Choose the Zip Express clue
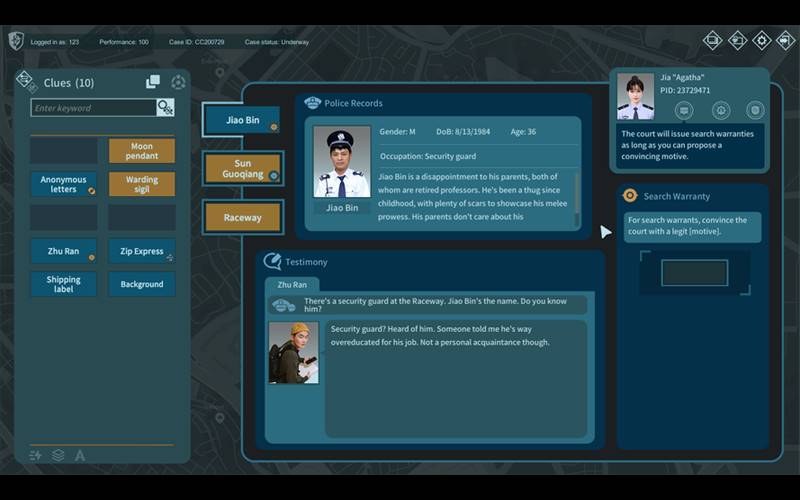Image resolution: width=800 pixels, height=500 pixels. click(141, 251)
